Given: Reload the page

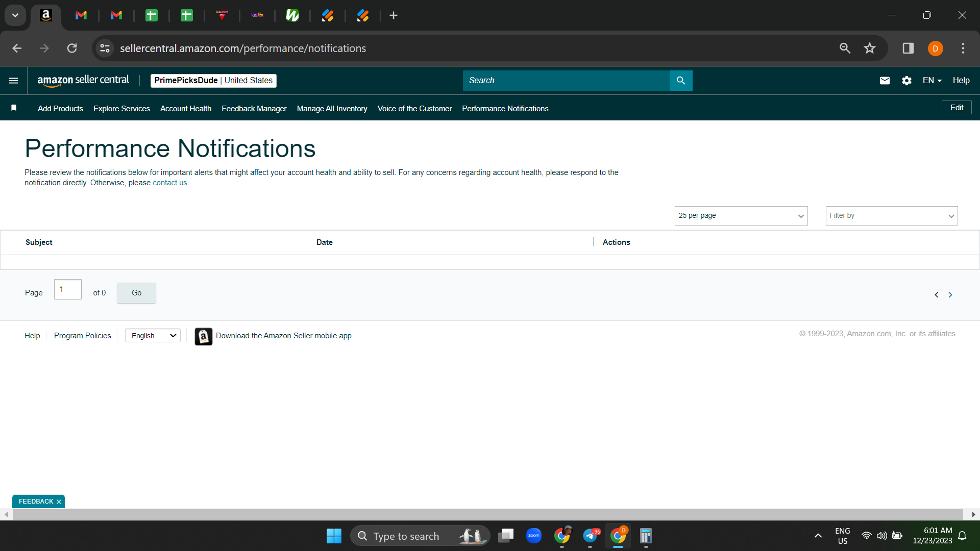Looking at the screenshot, I should pyautogui.click(x=72, y=48).
